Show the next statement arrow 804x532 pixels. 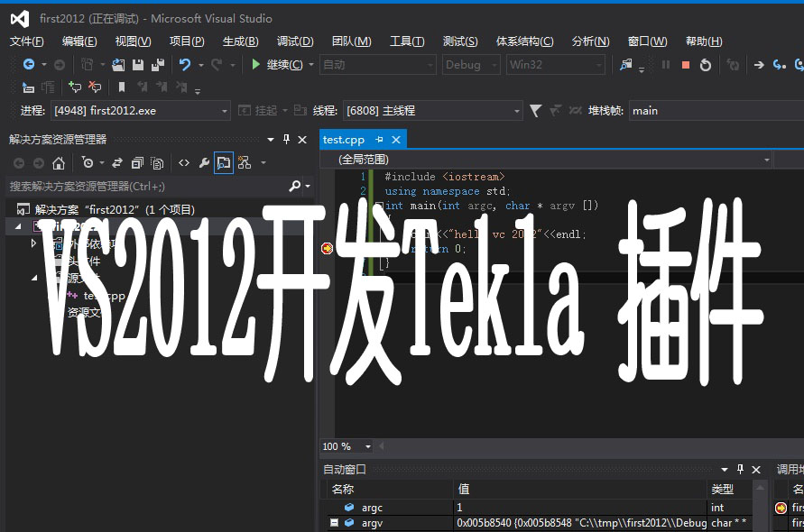[759, 65]
